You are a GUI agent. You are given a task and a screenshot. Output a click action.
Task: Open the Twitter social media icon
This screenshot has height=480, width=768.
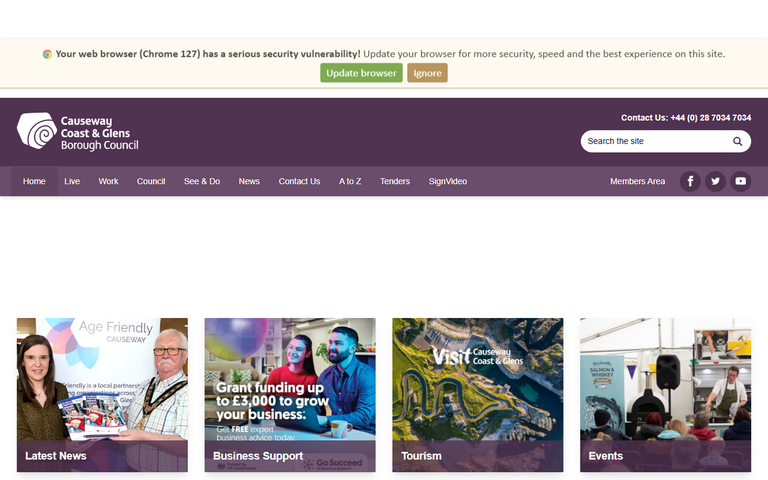tap(715, 181)
